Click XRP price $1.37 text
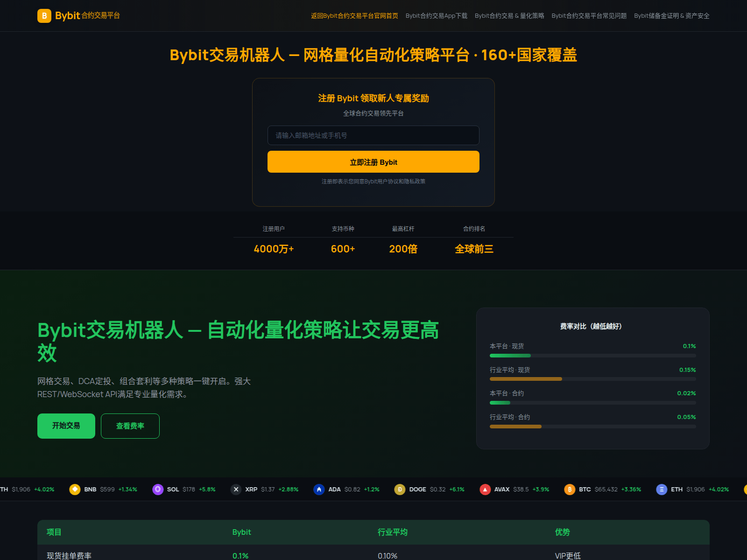Image resolution: width=747 pixels, height=560 pixels. click(268, 490)
